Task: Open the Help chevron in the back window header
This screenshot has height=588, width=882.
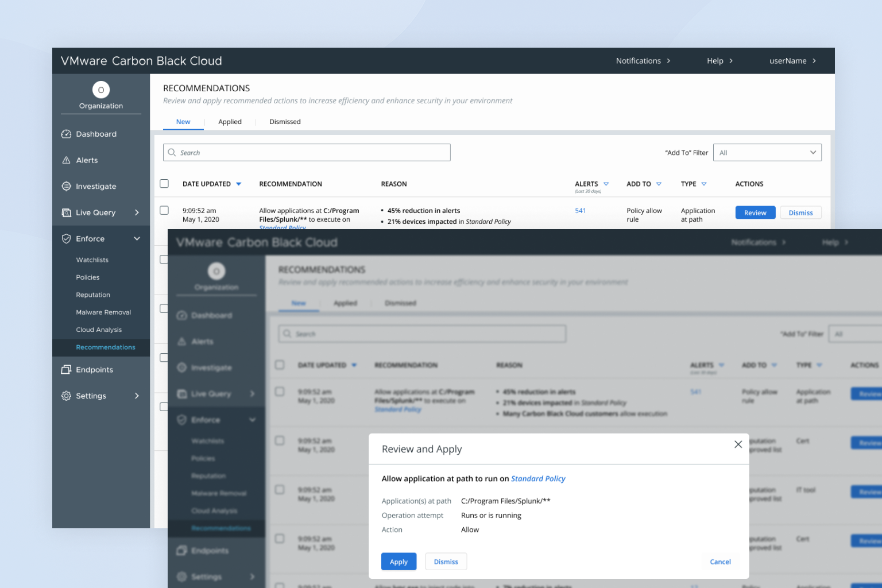Action: point(731,61)
